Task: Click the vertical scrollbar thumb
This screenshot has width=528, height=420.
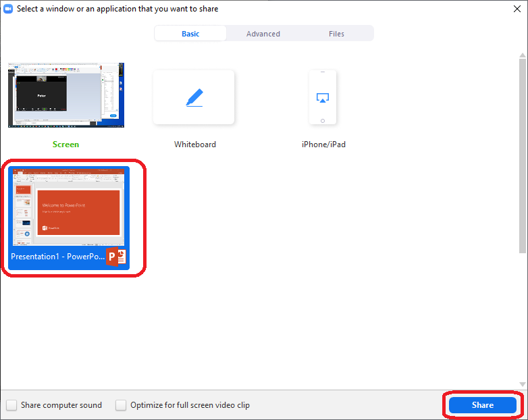Action: [523, 155]
